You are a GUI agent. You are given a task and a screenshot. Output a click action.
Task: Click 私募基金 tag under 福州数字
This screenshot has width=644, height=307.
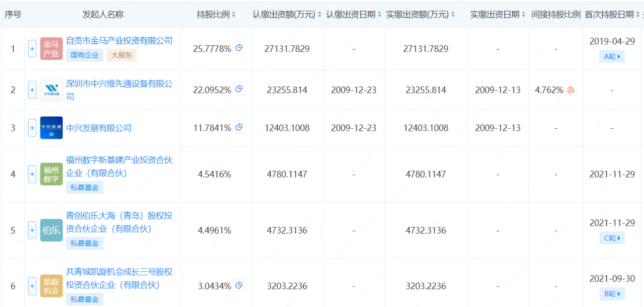[x=85, y=188]
